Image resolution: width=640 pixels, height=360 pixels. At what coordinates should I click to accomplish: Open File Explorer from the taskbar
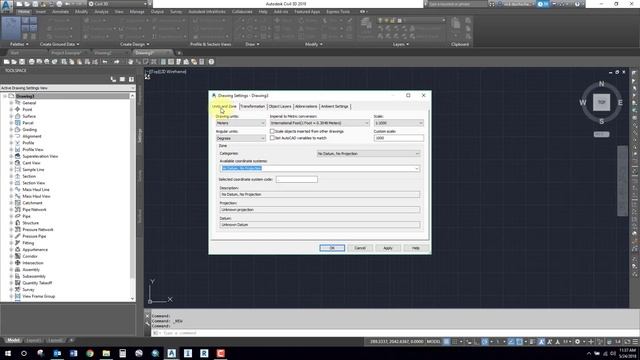coord(106,353)
